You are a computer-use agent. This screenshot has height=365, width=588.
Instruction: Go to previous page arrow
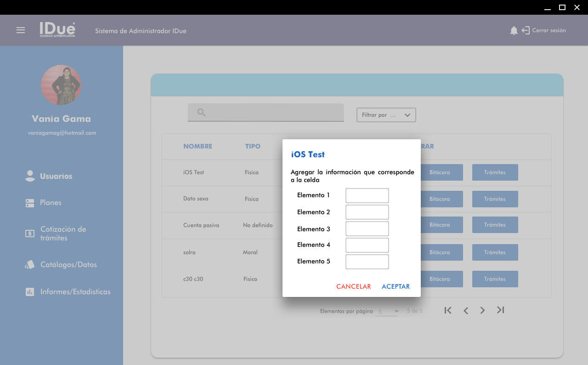click(x=466, y=311)
